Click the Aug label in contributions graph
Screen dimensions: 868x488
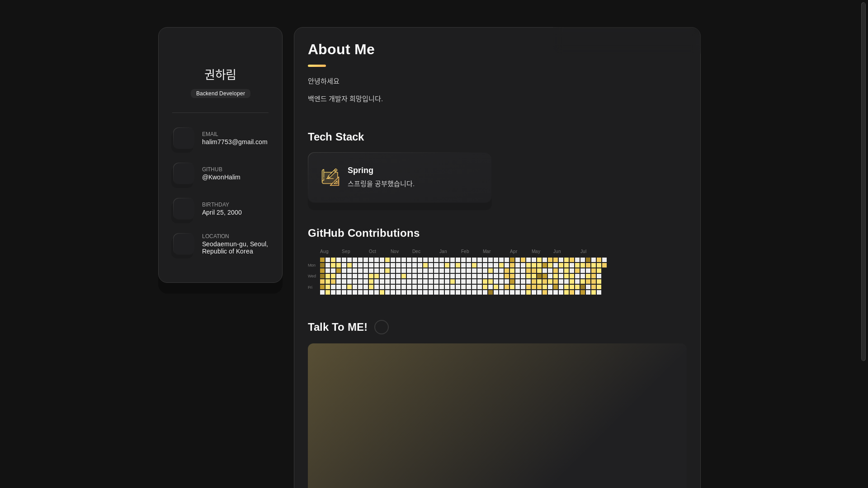click(324, 252)
